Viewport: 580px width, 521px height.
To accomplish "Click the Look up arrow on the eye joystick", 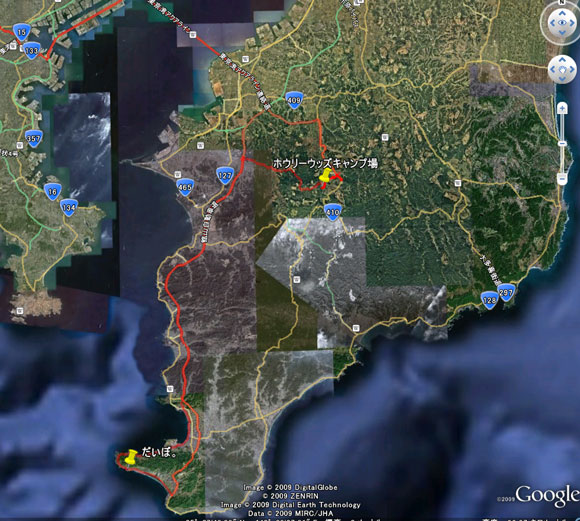I will coord(562,13).
